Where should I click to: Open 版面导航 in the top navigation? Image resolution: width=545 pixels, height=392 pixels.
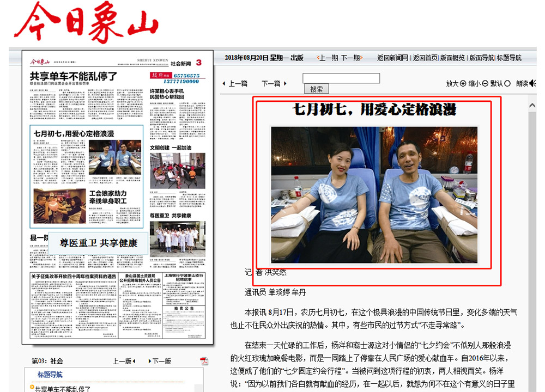coord(482,58)
